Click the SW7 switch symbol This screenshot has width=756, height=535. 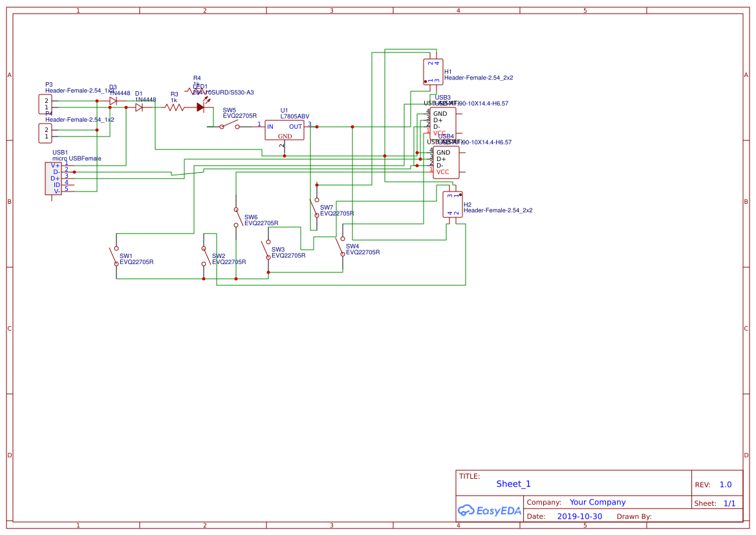point(315,208)
